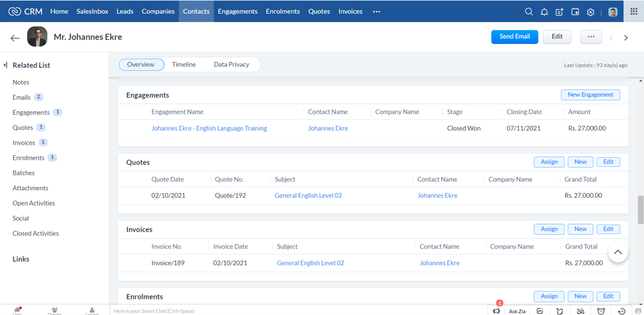The height and width of the screenshot is (315, 644).
Task: Click New in the Enrolments section
Action: pos(580,296)
